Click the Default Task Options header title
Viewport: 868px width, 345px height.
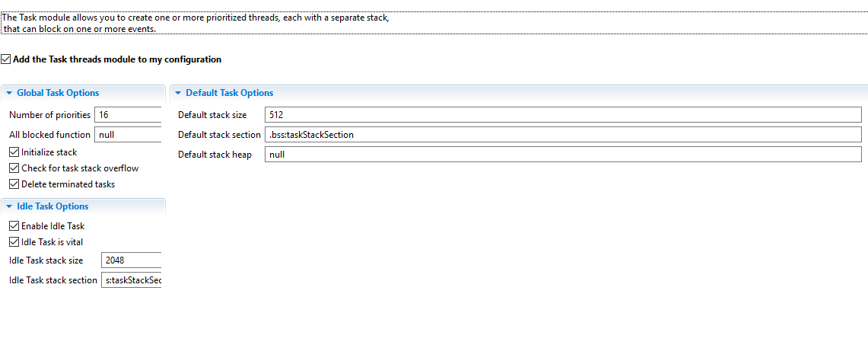(x=230, y=93)
